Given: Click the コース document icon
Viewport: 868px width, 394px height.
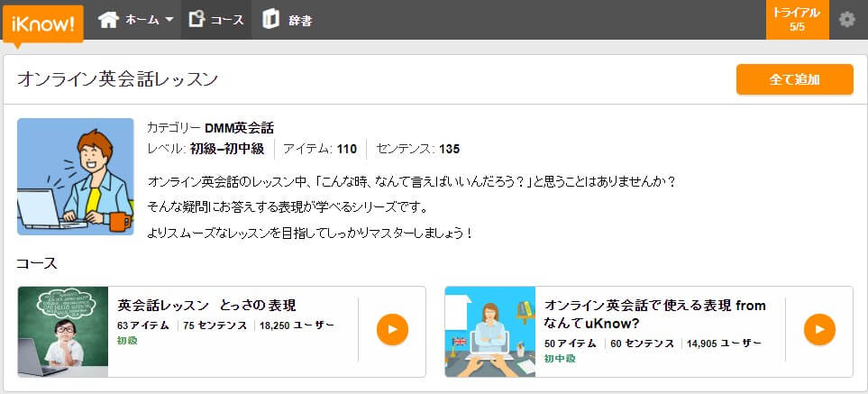Looking at the screenshot, I should (196, 19).
